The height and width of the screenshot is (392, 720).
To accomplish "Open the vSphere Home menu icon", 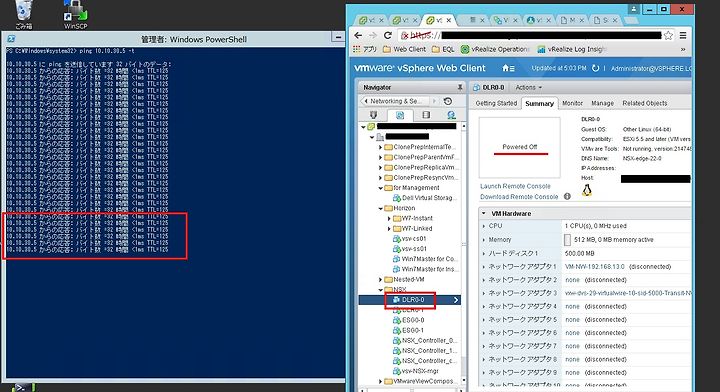I will coord(508,68).
